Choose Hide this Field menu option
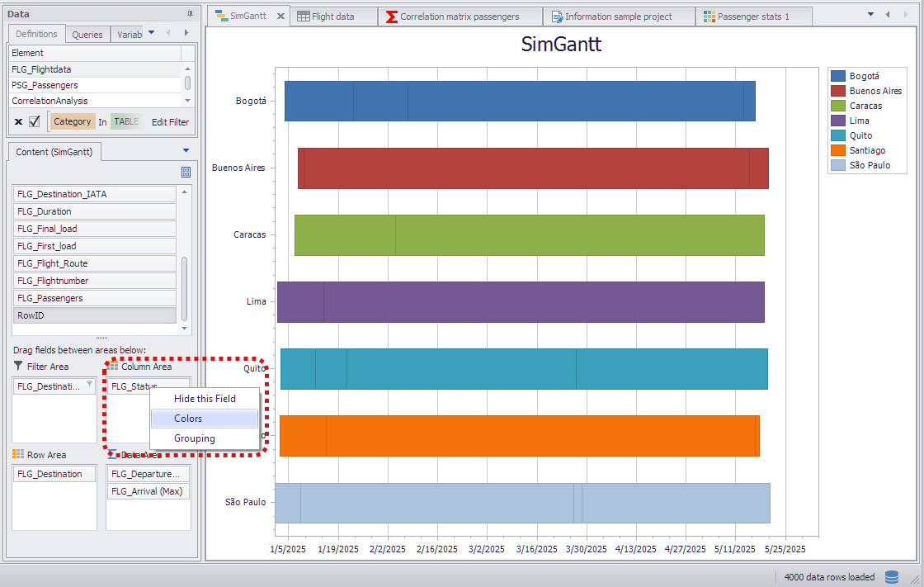The width and height of the screenshot is (924, 587). coord(205,399)
